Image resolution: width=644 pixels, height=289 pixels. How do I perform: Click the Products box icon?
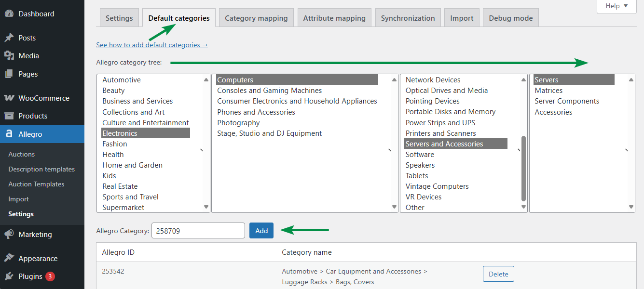pyautogui.click(x=9, y=116)
